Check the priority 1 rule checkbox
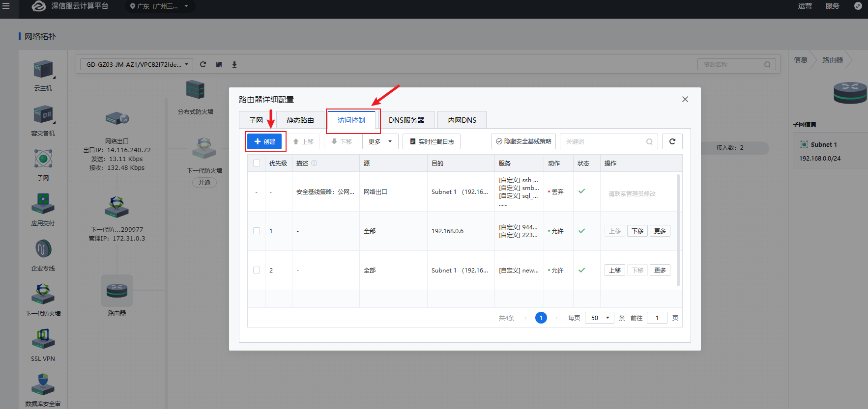The height and width of the screenshot is (409, 868). (x=257, y=231)
